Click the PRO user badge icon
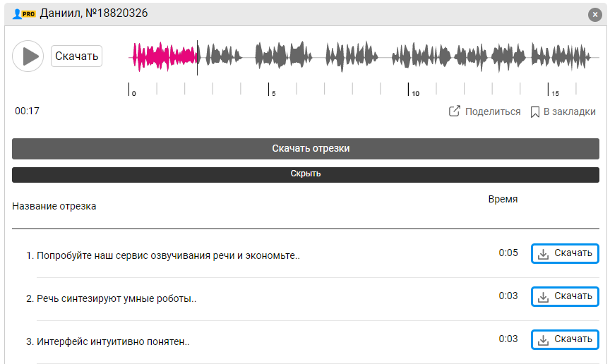The width and height of the screenshot is (610, 364). (24, 13)
